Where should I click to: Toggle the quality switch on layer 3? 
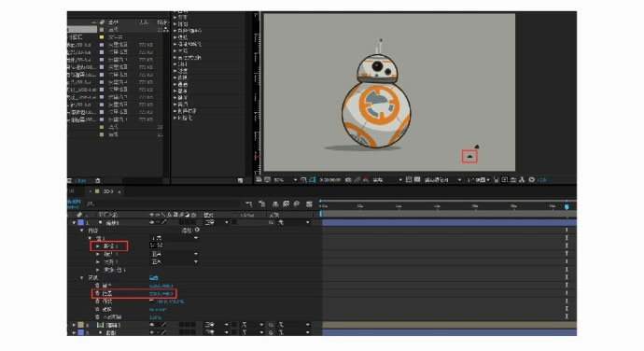point(164,332)
